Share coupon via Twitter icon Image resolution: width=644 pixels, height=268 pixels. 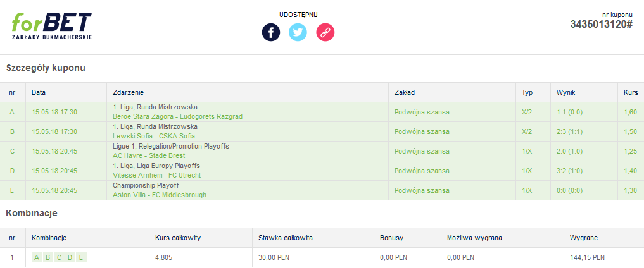click(298, 32)
